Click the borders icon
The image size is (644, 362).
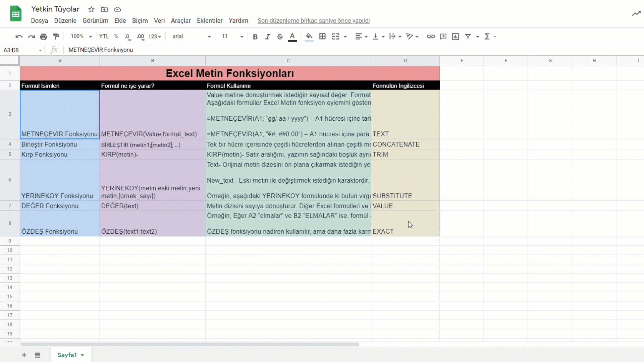coord(322,36)
